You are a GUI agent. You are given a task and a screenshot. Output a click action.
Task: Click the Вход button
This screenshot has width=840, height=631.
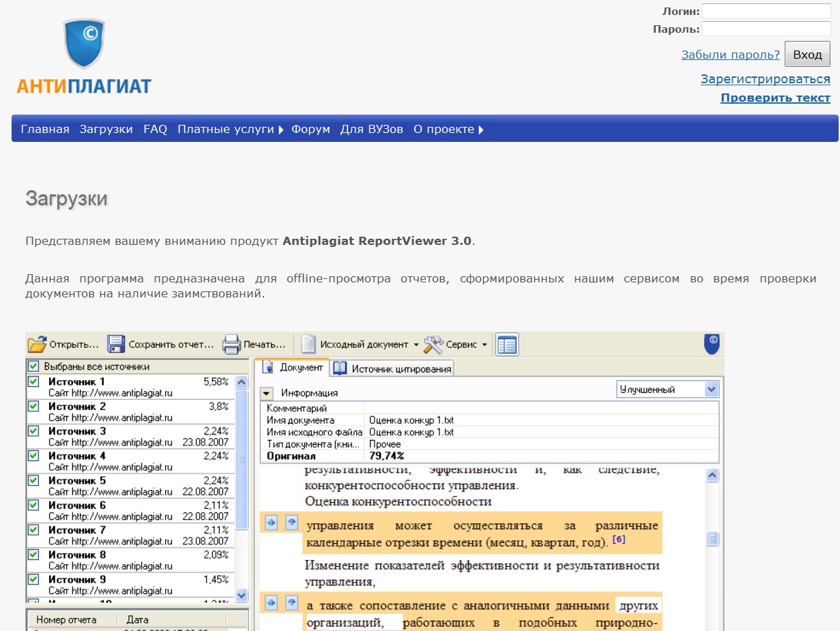pos(807,55)
